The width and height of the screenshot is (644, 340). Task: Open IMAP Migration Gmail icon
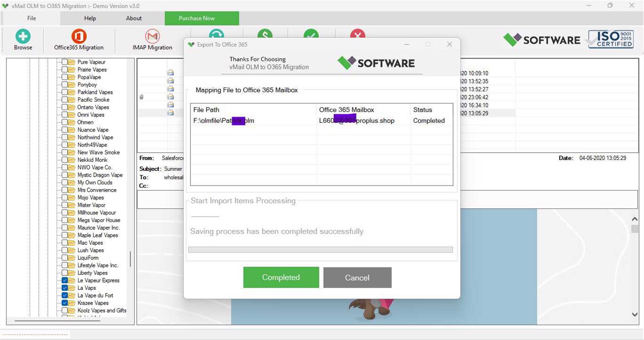[x=152, y=36]
